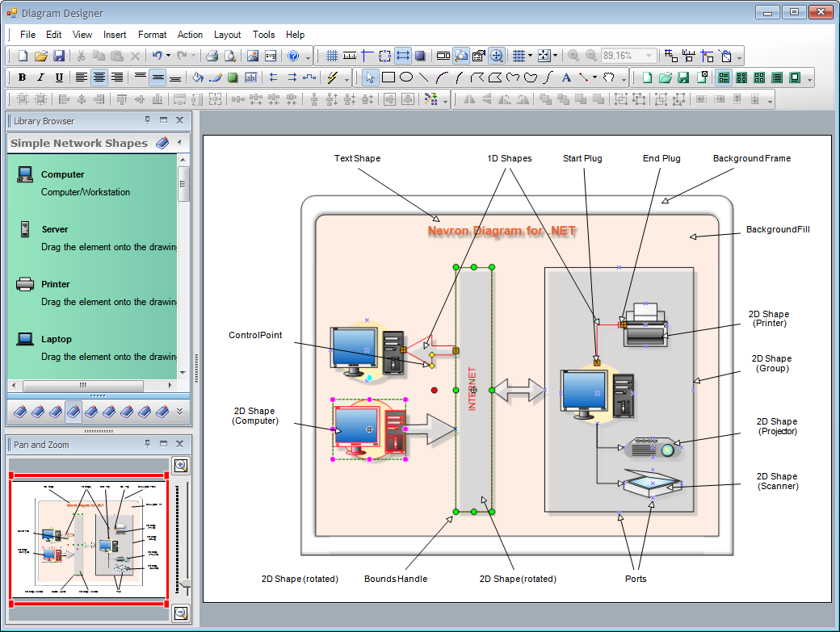Select the Text tool marked A
Image resolution: width=840 pixels, height=632 pixels.
pos(566,77)
